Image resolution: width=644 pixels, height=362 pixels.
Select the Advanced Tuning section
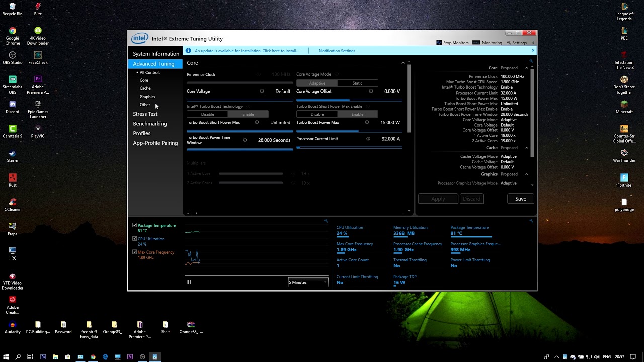(155, 64)
